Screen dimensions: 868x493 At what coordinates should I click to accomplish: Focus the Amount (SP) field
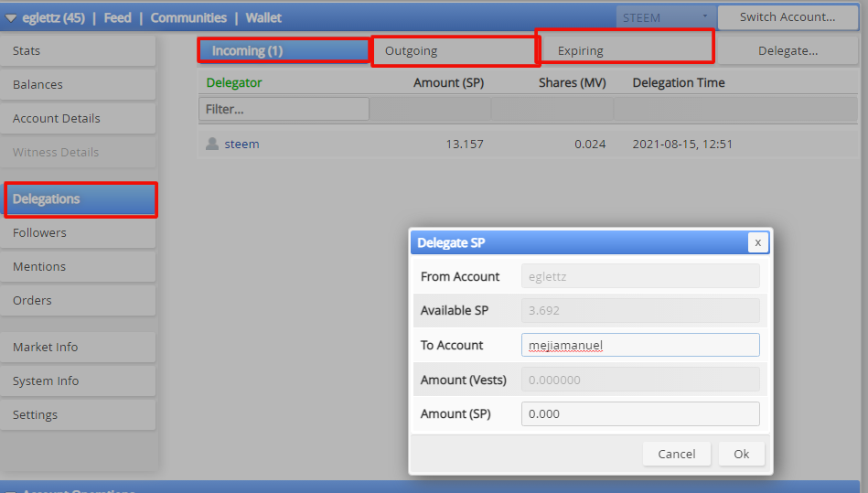[640, 413]
